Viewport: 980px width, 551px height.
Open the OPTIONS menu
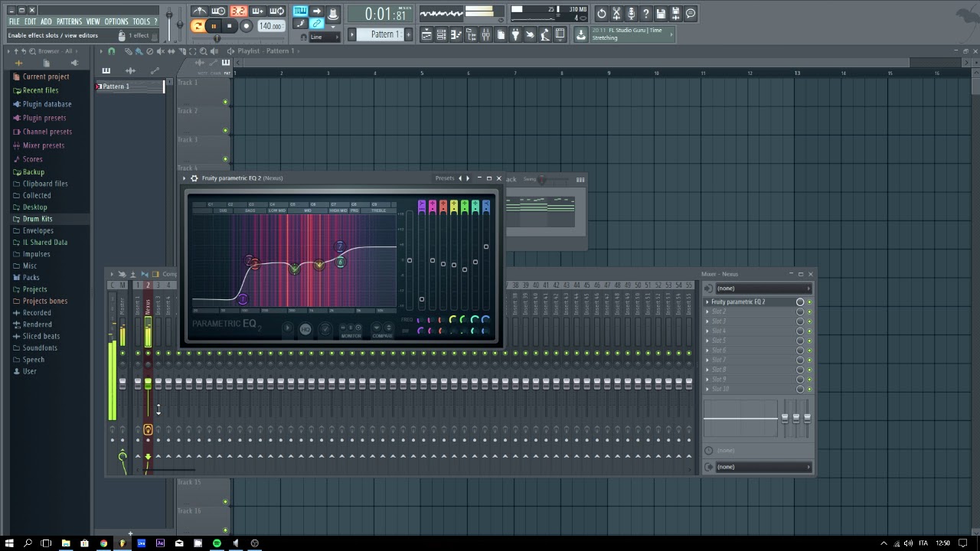116,21
